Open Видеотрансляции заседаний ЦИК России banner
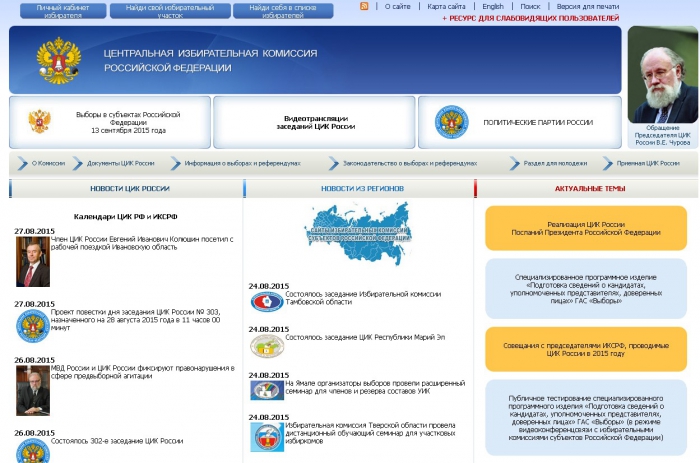 coord(314,122)
